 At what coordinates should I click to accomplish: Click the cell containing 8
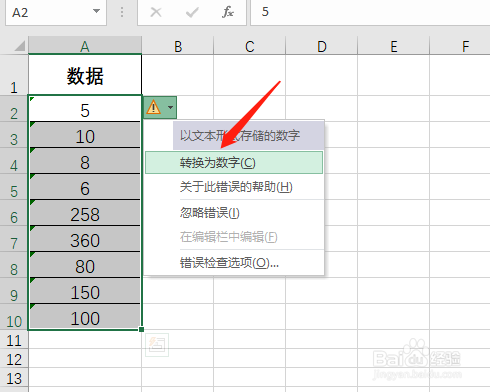coord(85,161)
